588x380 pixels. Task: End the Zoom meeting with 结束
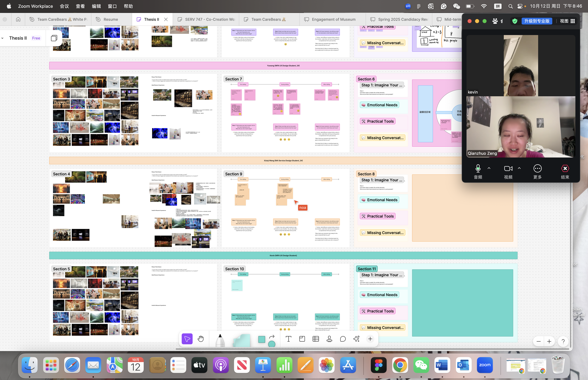click(x=565, y=169)
